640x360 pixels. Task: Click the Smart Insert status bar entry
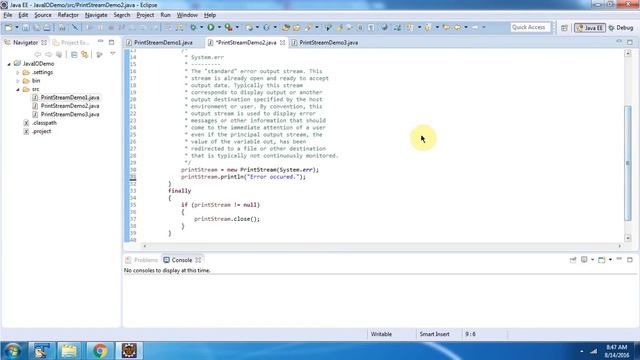point(434,334)
